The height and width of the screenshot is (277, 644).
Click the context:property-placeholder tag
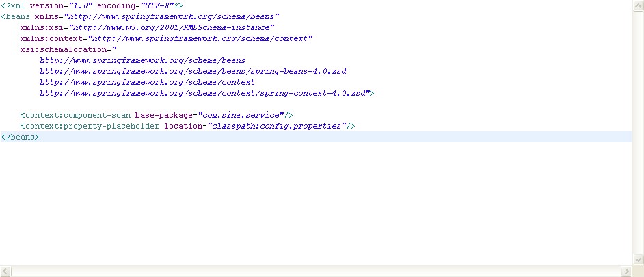(90, 126)
